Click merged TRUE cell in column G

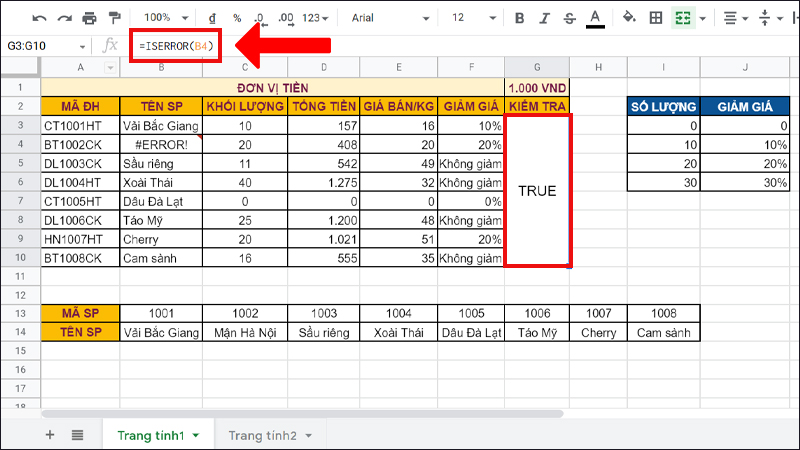pos(537,191)
